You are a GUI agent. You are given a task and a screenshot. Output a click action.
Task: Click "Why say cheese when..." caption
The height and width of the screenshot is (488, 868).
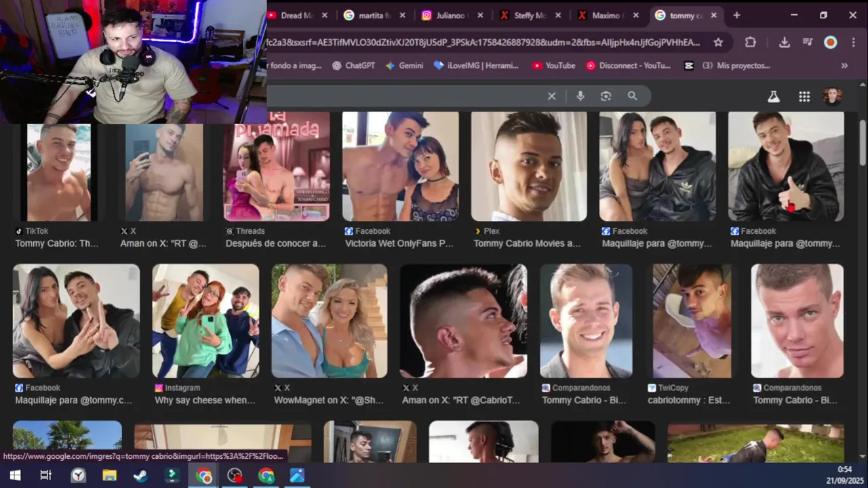point(205,400)
